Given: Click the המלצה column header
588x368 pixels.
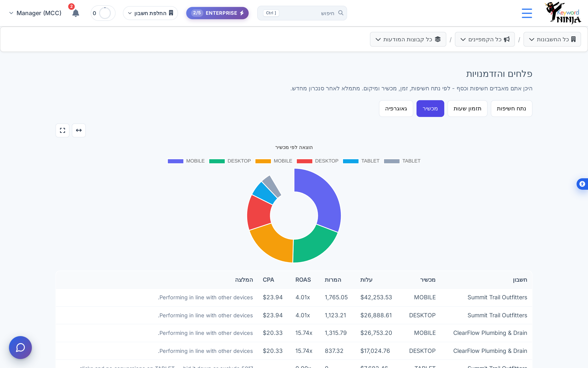Looking at the screenshot, I should tap(244, 280).
